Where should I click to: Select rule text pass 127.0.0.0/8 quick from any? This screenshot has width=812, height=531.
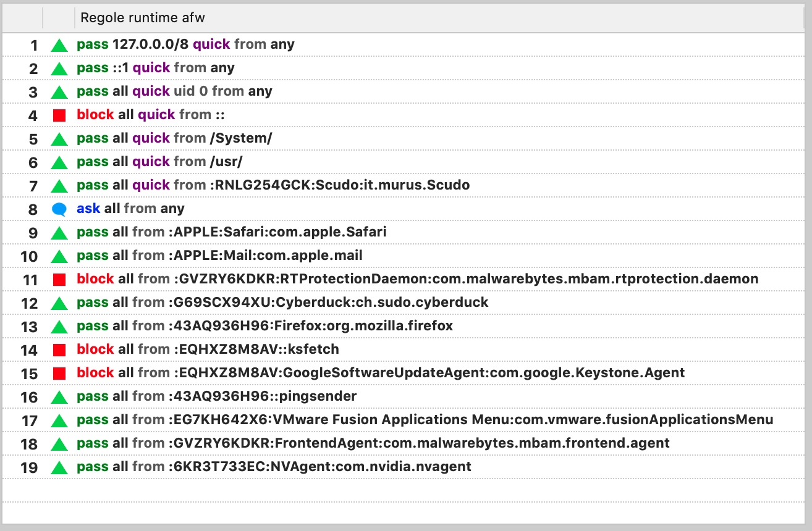click(185, 44)
